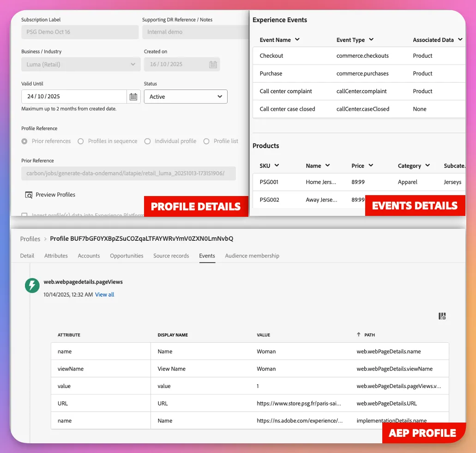Screen dimensions: 476x453
Task: Choose the Profile list radio option
Action: coord(206,142)
